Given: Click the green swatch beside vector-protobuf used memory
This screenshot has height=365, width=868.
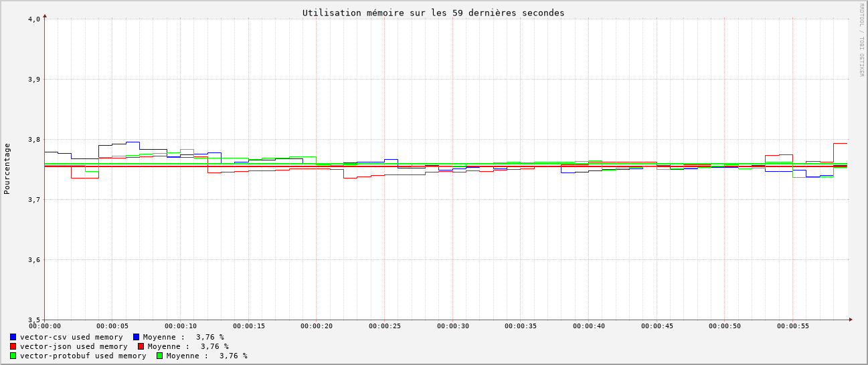Looking at the screenshot, I should tap(13, 356).
